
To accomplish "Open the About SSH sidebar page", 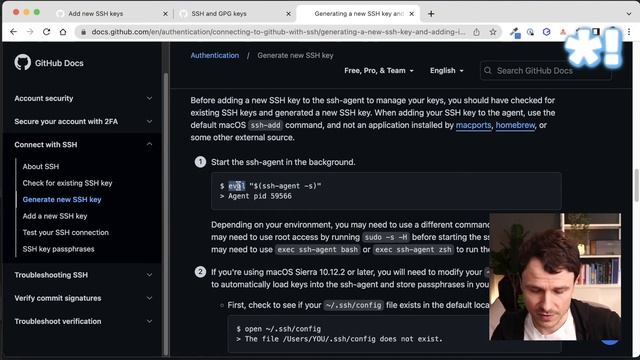I will (x=41, y=167).
